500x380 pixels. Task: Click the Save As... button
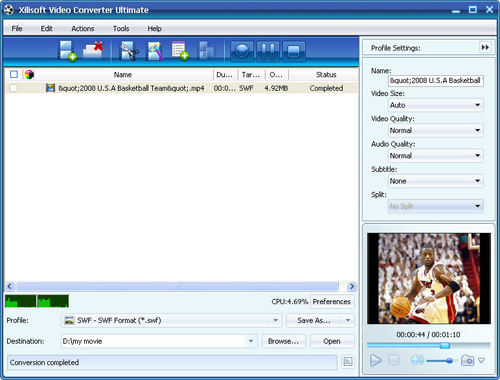point(314,320)
